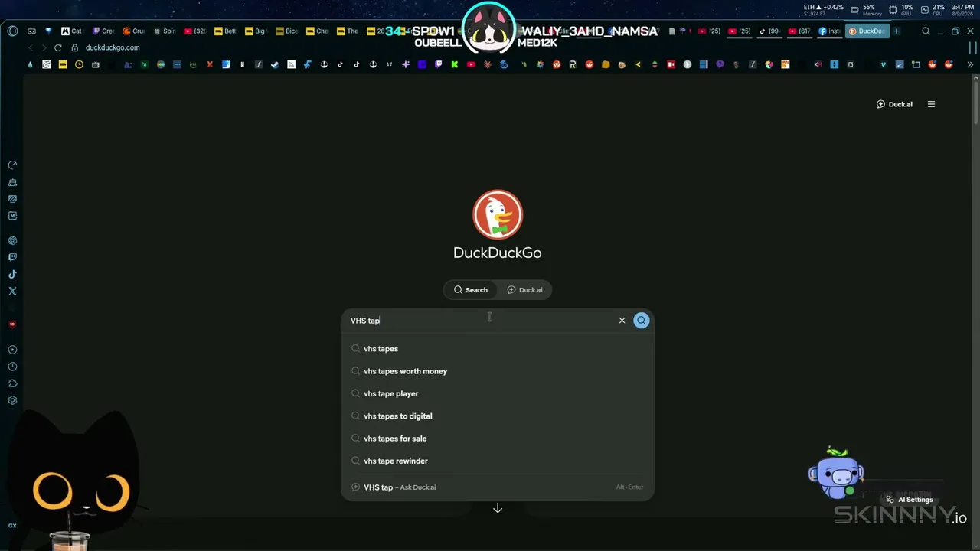Open the GX Corner gamepad icon
980x551 pixels.
pyautogui.click(x=31, y=31)
